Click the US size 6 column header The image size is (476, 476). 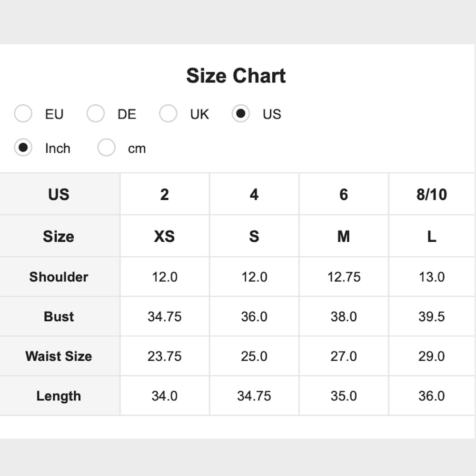[x=344, y=194]
